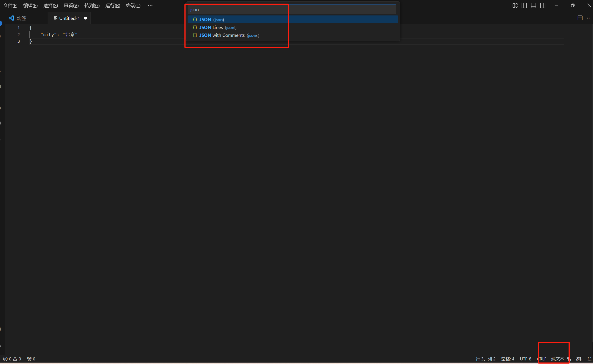This screenshot has height=364, width=593.
Task: Choose JSON Lines (jsonl) from list
Action: point(217,27)
